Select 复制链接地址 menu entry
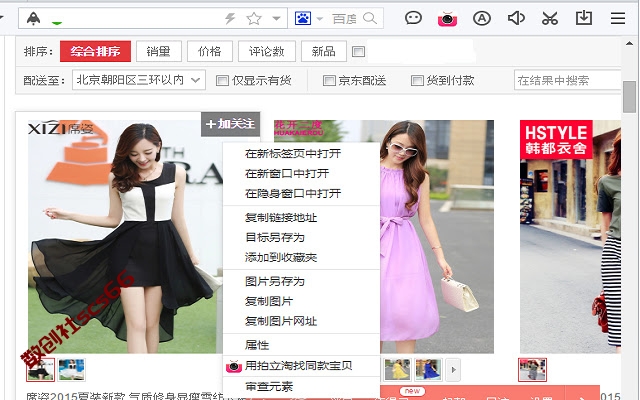640x400 pixels. tap(301, 218)
